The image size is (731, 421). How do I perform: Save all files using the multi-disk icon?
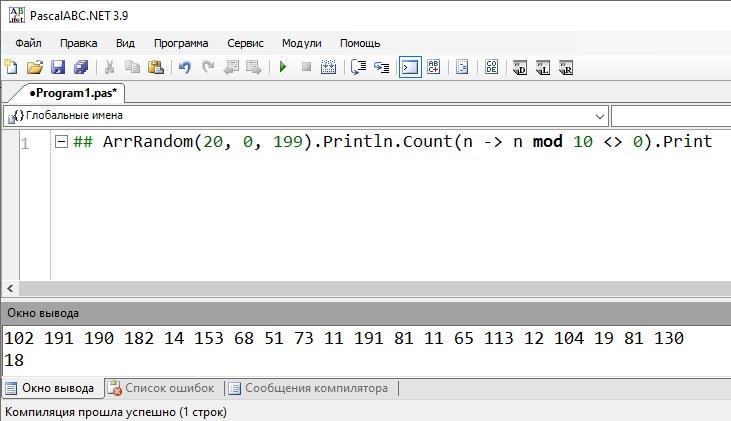(81, 67)
